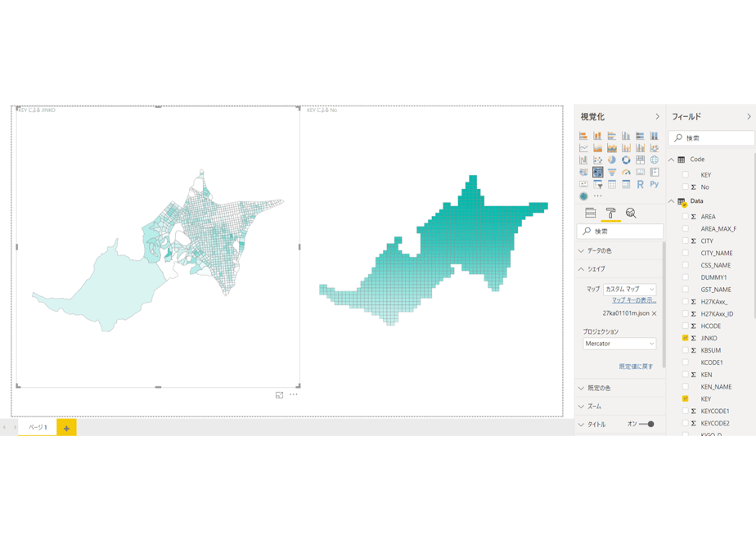Click 既定値に戻す reset link
756x540 pixels.
636,367
